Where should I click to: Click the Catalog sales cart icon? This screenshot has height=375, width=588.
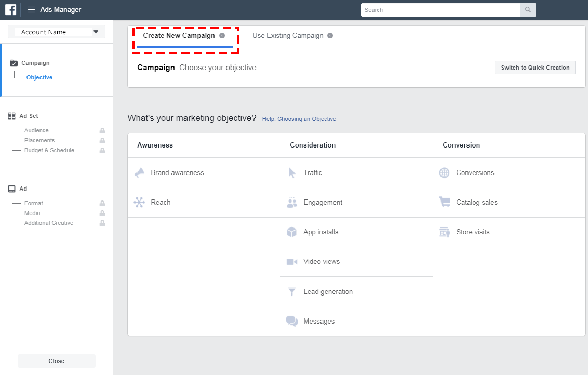click(x=445, y=202)
